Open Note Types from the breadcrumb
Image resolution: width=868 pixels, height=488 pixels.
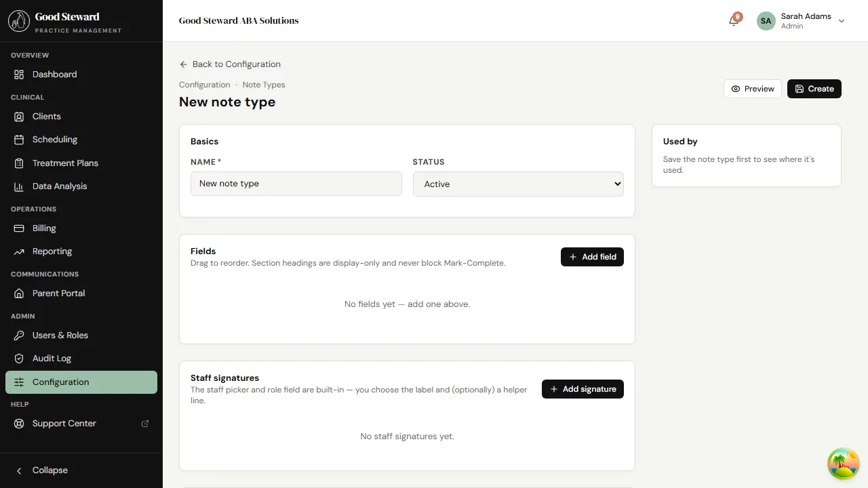(x=264, y=85)
